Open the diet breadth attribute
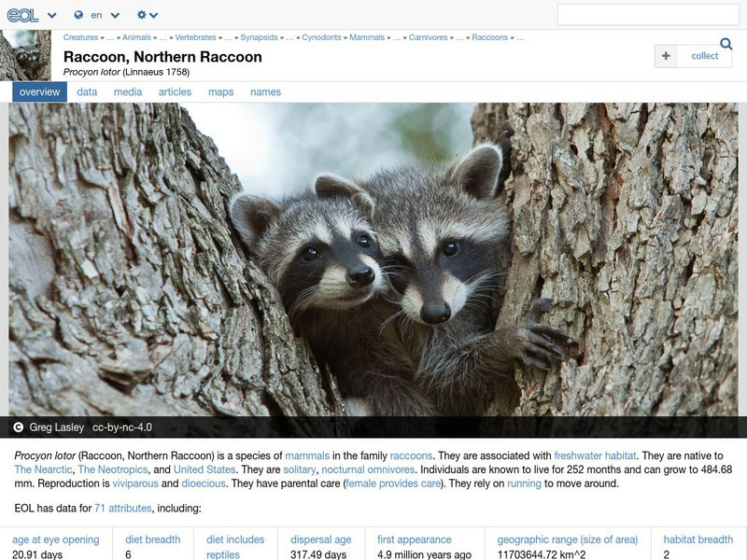Viewport: 747px width, 560px height. (153, 539)
